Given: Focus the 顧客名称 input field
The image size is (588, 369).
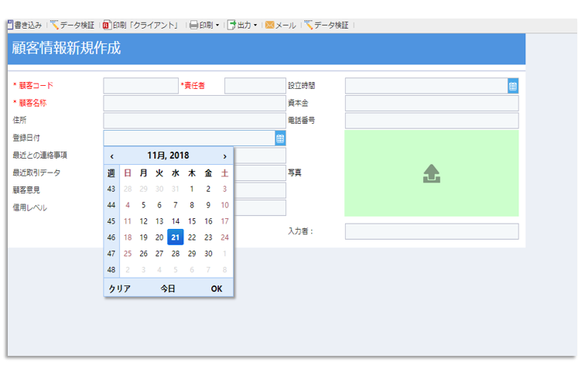Looking at the screenshot, I should (194, 103).
